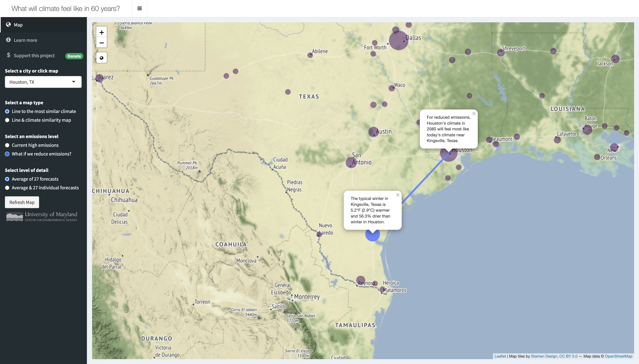Open the Leaflet attribution link
Viewport: 639px width, 364px height.
click(x=500, y=356)
